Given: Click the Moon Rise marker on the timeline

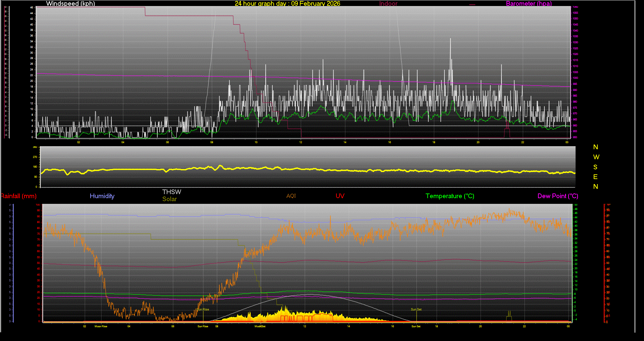Looking at the screenshot, I should (101, 326).
